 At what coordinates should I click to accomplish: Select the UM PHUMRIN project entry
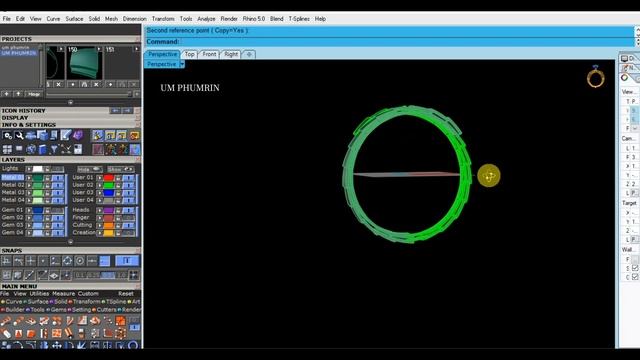(18, 53)
